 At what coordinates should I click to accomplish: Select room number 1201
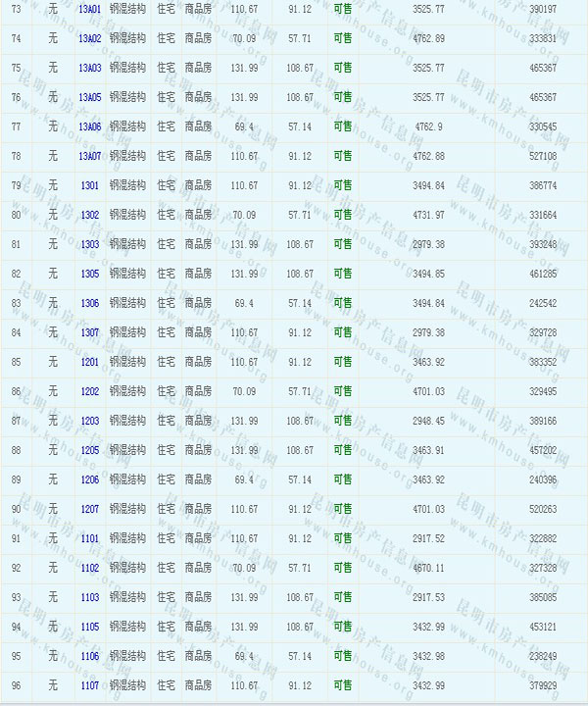89,362
